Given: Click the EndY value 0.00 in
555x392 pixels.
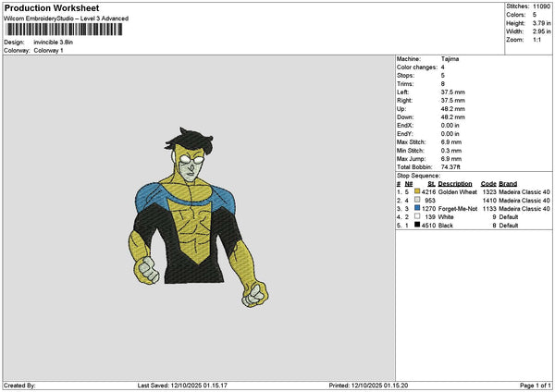Looking at the screenshot, I should (450, 134).
